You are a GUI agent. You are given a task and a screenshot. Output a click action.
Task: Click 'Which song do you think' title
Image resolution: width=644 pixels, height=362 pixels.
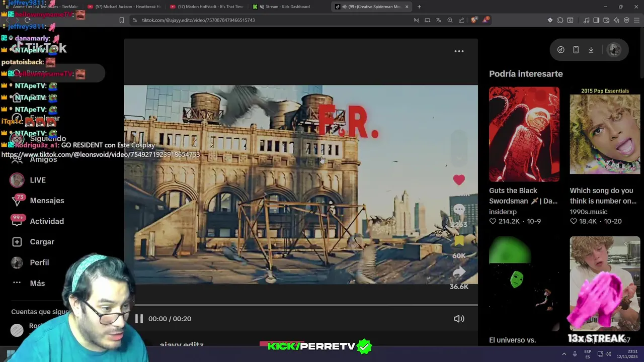tap(603, 196)
